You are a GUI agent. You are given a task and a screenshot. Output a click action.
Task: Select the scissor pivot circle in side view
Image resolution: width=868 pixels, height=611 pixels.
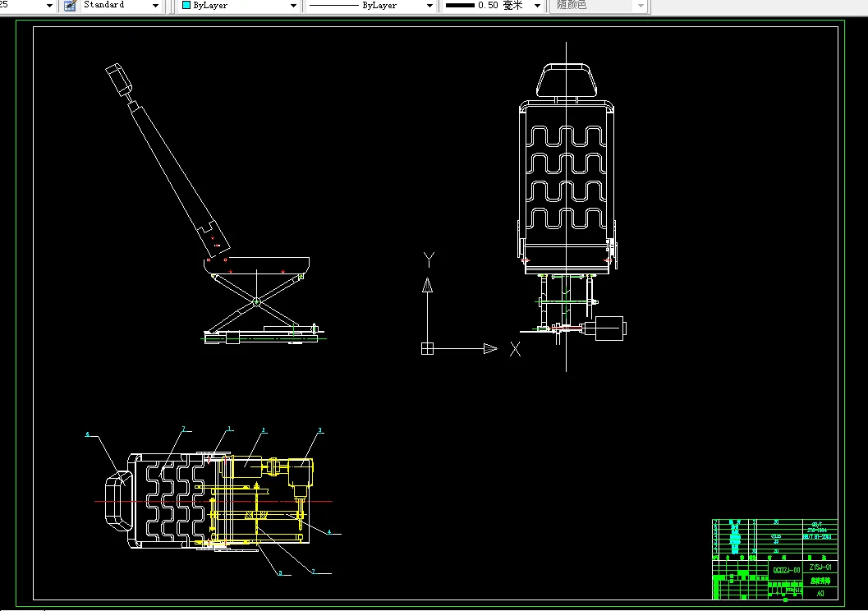(x=256, y=301)
